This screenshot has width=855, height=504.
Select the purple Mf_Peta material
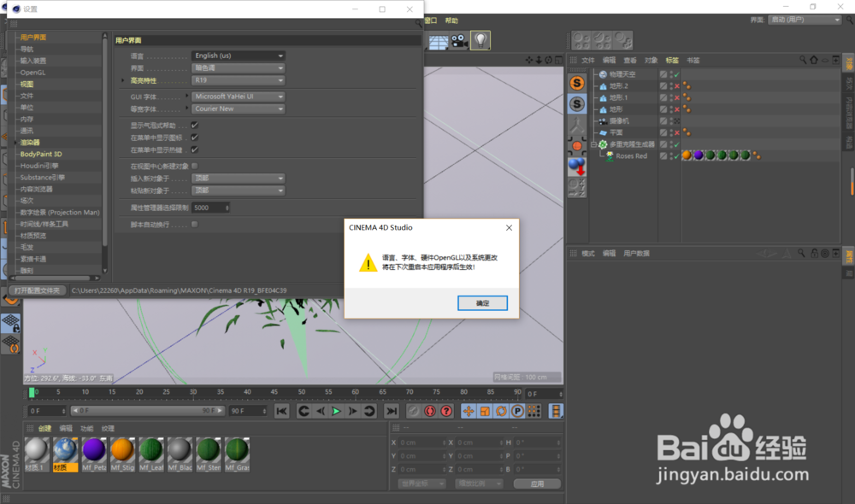(x=94, y=454)
